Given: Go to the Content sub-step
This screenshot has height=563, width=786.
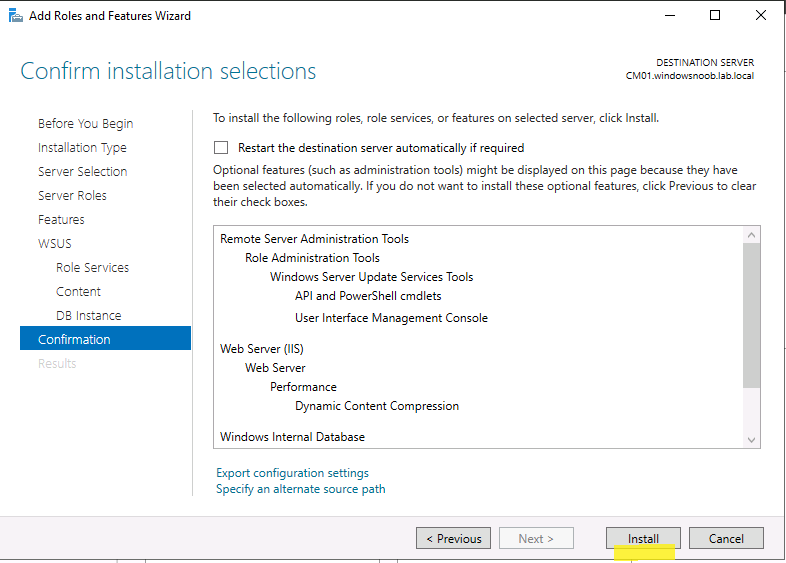Looking at the screenshot, I should (78, 291).
